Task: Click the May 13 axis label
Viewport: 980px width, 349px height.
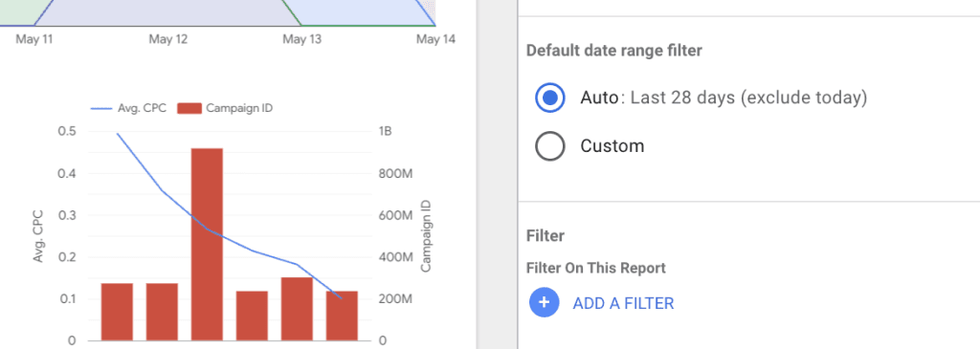Action: click(301, 39)
